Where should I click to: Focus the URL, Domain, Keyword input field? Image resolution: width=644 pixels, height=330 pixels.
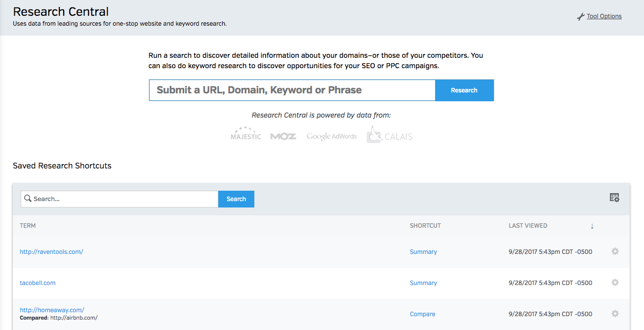(x=292, y=90)
